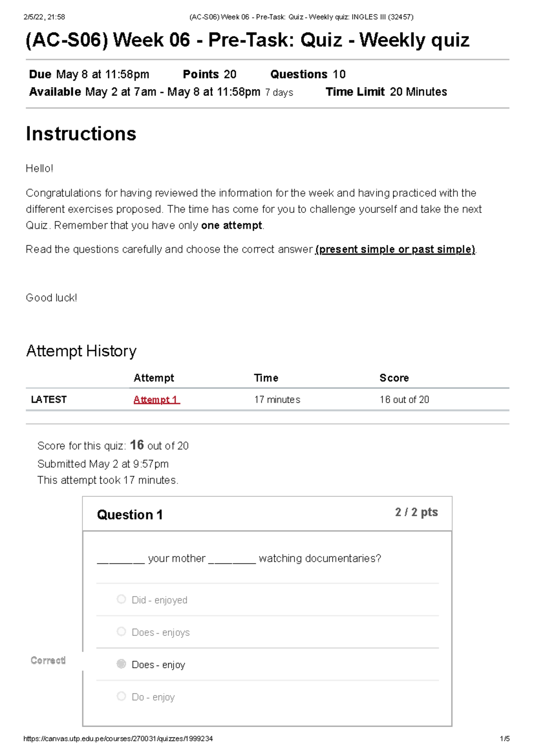Click the "Due May 8 at 11:58pm" text
Screen dimensions: 534x756
click(x=89, y=74)
